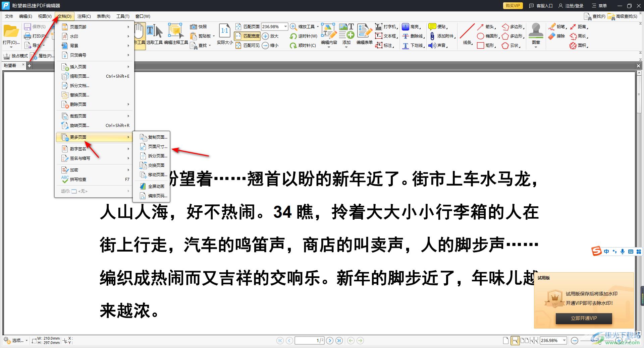Click the status bar zoom-out minus button
644x348 pixels.
[574, 341]
